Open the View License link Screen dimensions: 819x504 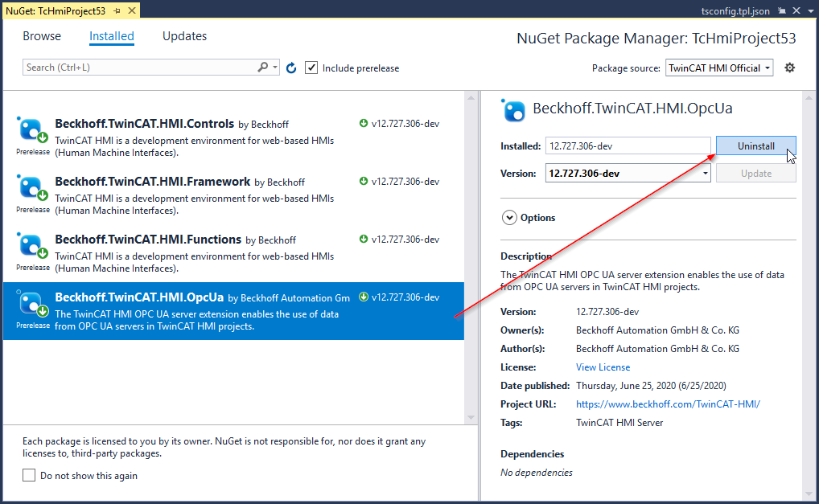tap(603, 367)
